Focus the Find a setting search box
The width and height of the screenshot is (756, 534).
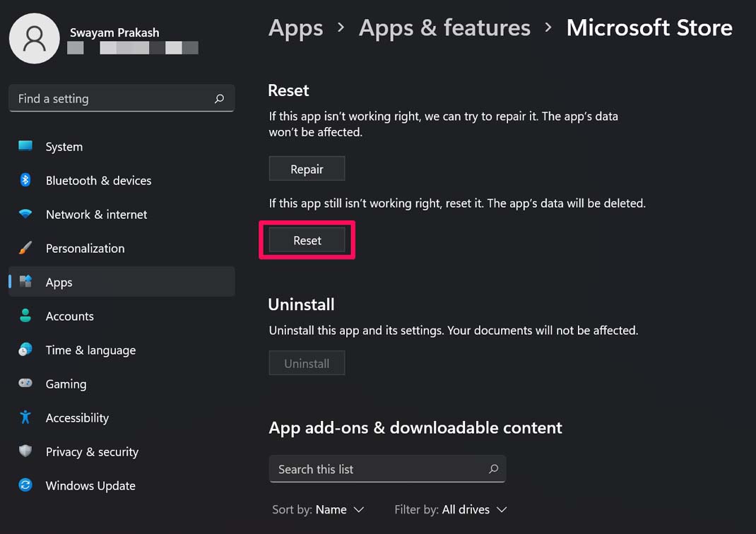122,98
